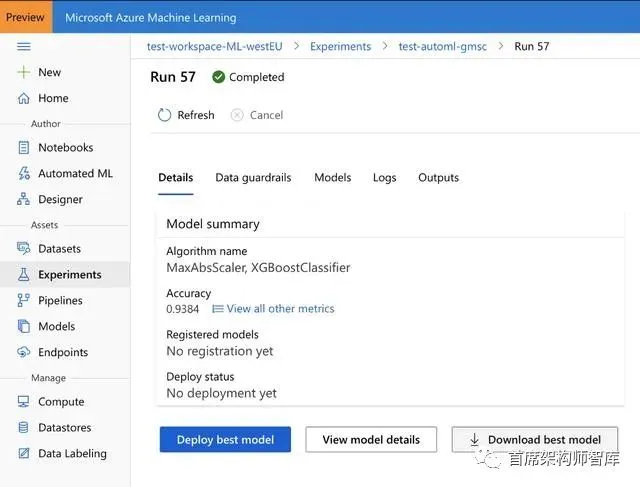Open Endpoints from the sidebar
The image size is (640, 487).
pos(63,352)
